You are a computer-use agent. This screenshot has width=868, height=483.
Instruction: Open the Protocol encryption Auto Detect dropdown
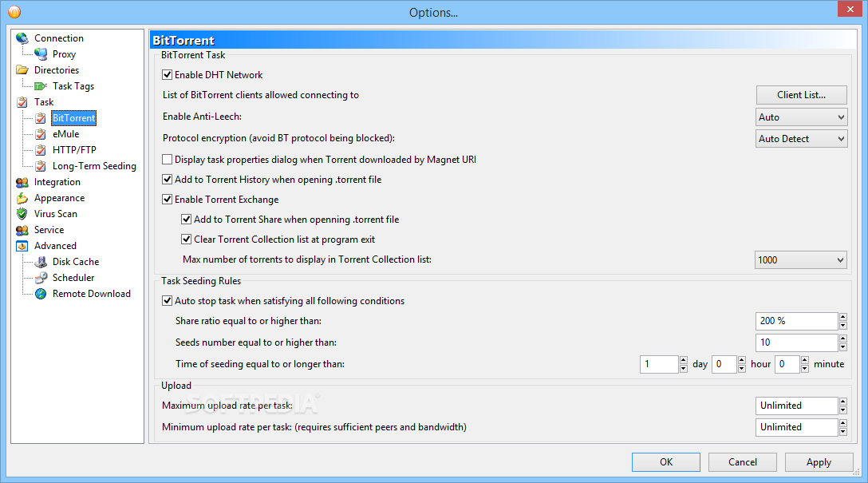801,139
